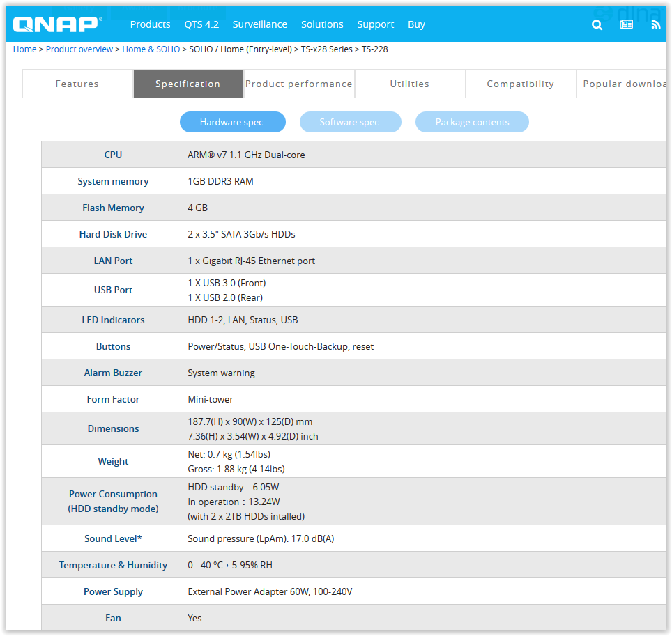Select Support in the header menu

click(375, 24)
